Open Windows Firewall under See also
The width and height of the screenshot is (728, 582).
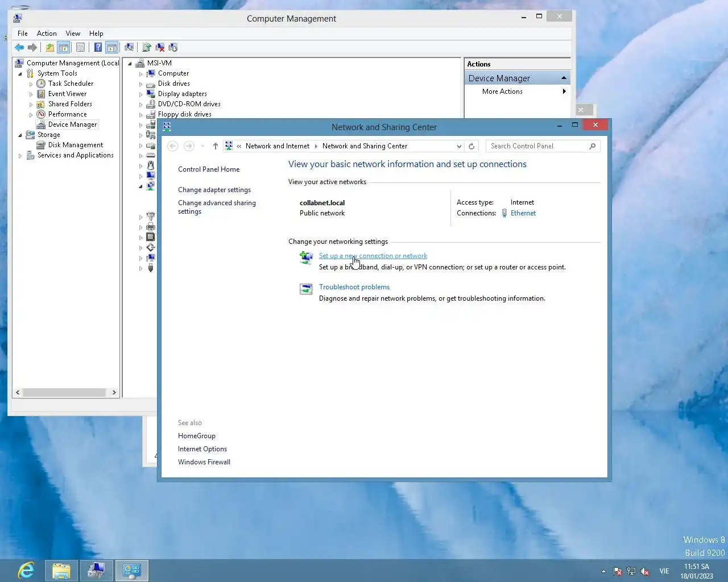(204, 462)
